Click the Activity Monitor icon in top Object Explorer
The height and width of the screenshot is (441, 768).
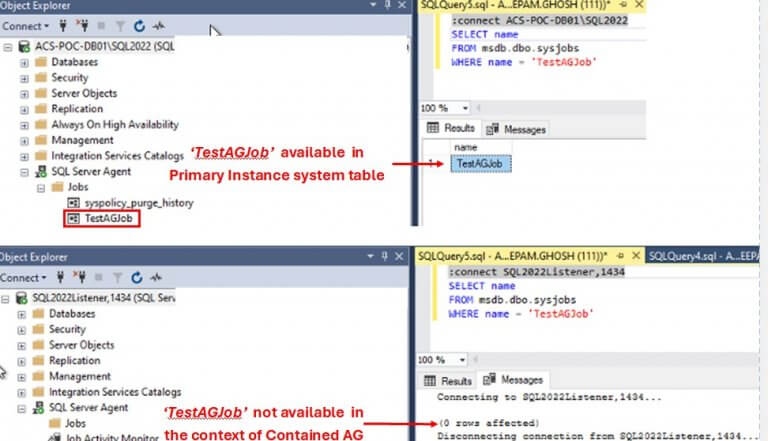(158, 26)
